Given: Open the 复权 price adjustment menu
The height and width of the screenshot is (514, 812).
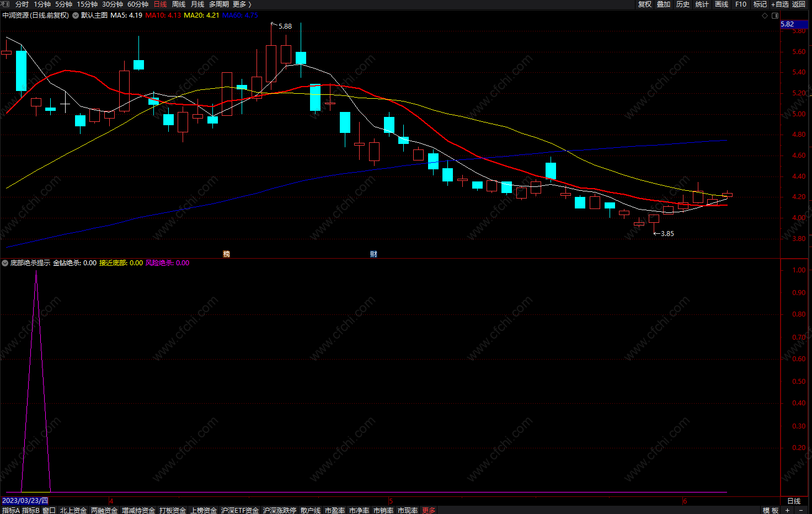Looking at the screenshot, I should click(x=645, y=4).
